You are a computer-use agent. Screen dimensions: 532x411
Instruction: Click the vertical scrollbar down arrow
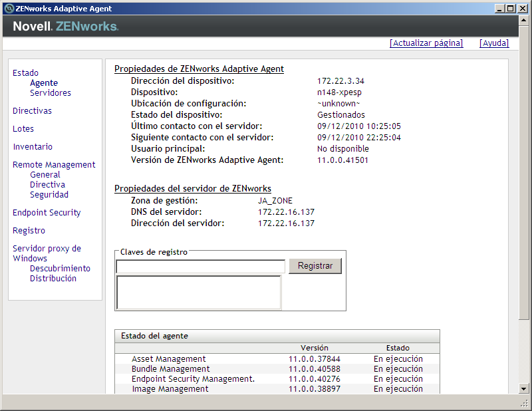point(523,389)
